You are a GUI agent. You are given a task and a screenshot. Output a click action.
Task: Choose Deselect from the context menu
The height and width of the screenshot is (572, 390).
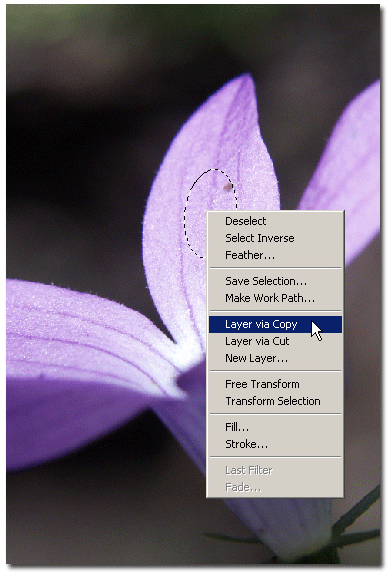point(275,221)
